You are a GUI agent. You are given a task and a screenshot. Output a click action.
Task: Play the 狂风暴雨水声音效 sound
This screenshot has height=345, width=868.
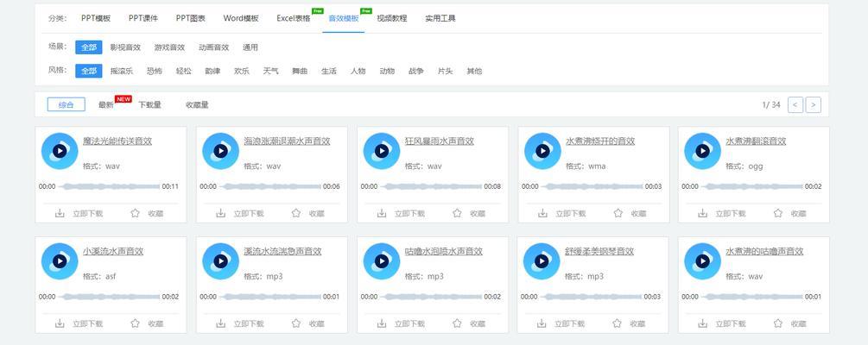coord(382,151)
